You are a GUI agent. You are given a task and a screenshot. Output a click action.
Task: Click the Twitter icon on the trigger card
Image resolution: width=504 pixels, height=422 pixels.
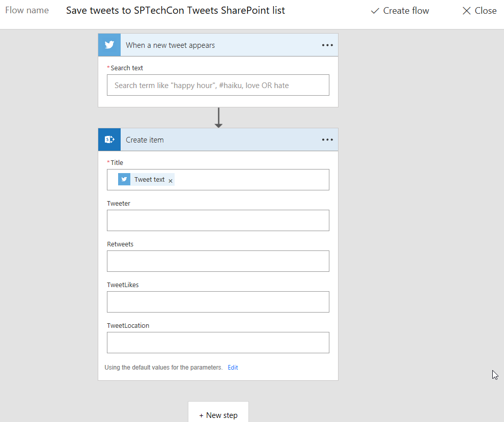pos(109,45)
